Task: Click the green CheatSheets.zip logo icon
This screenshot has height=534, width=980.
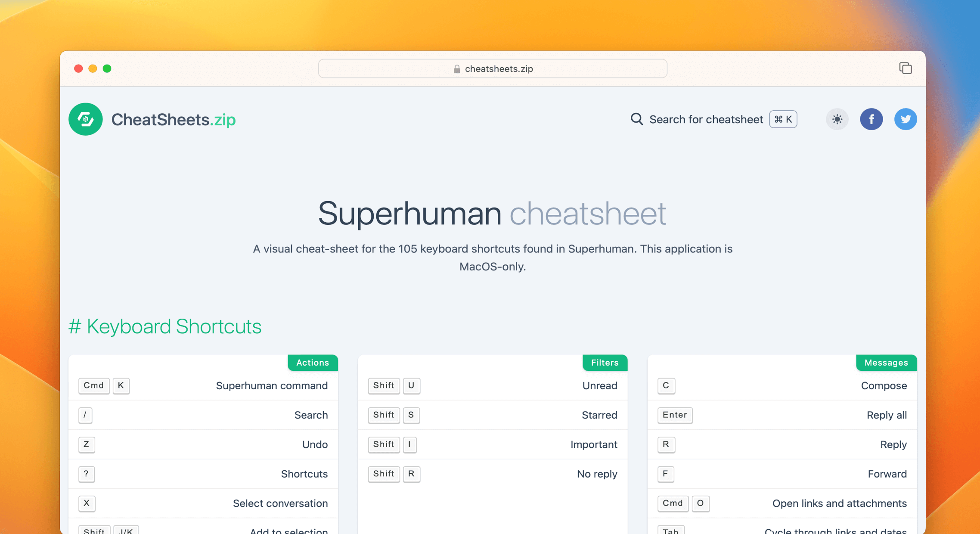Action: 85,119
